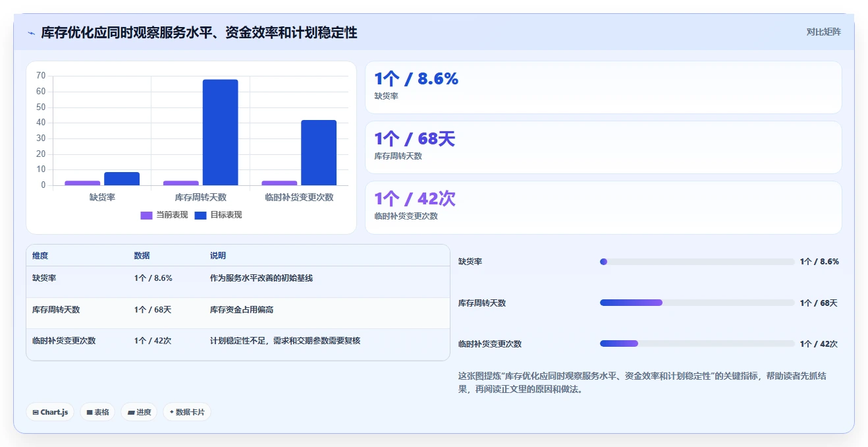
Task: Select 缺货率 in the table row
Action: click(44, 278)
